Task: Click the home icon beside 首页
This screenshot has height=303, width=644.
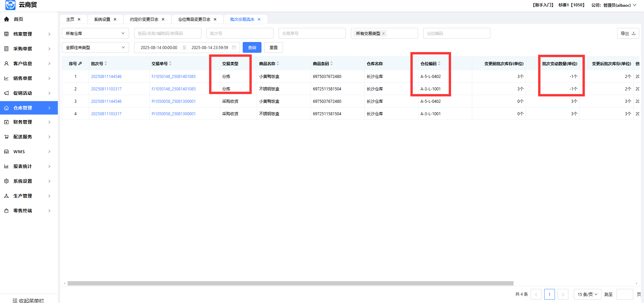Action: click(x=6, y=19)
